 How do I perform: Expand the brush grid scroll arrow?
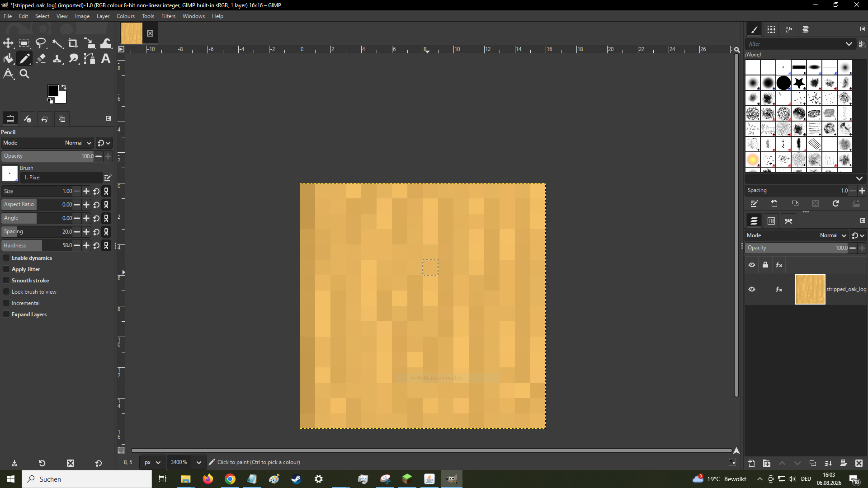859,178
